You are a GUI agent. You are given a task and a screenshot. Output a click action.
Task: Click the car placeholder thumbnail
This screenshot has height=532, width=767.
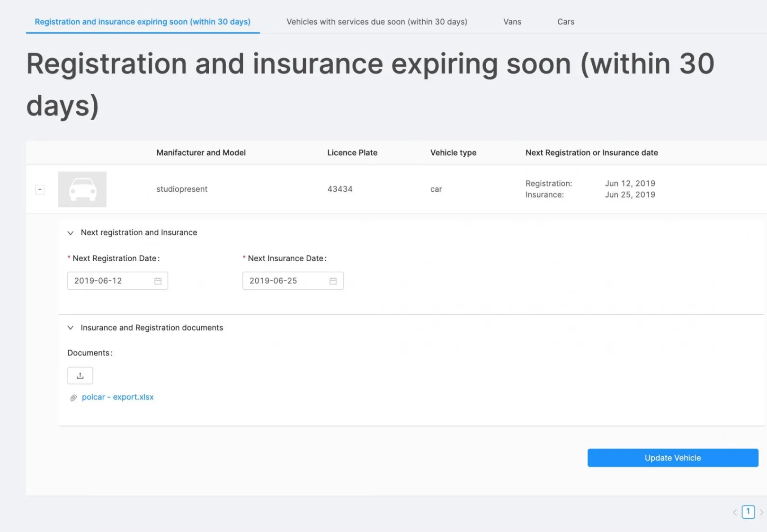[x=82, y=189]
